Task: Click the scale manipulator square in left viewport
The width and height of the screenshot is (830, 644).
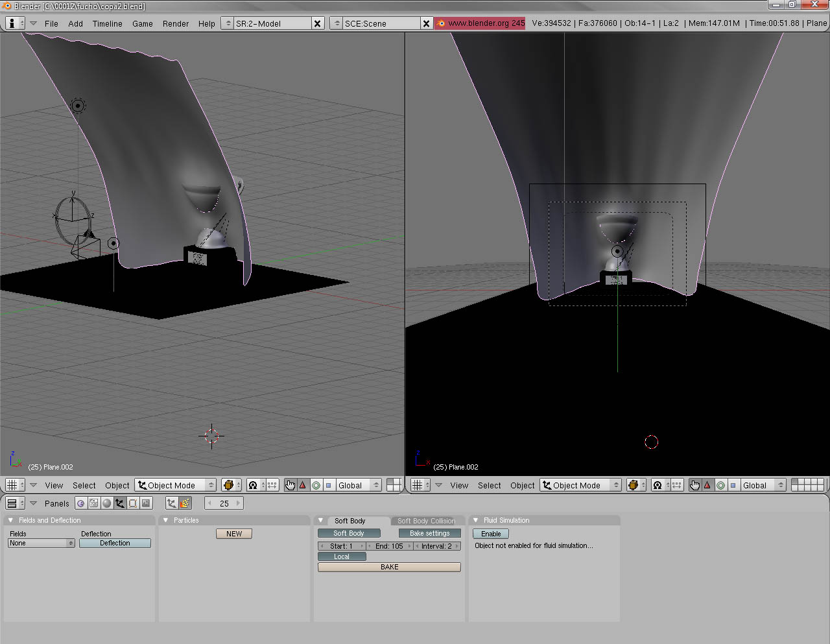Action: point(329,485)
